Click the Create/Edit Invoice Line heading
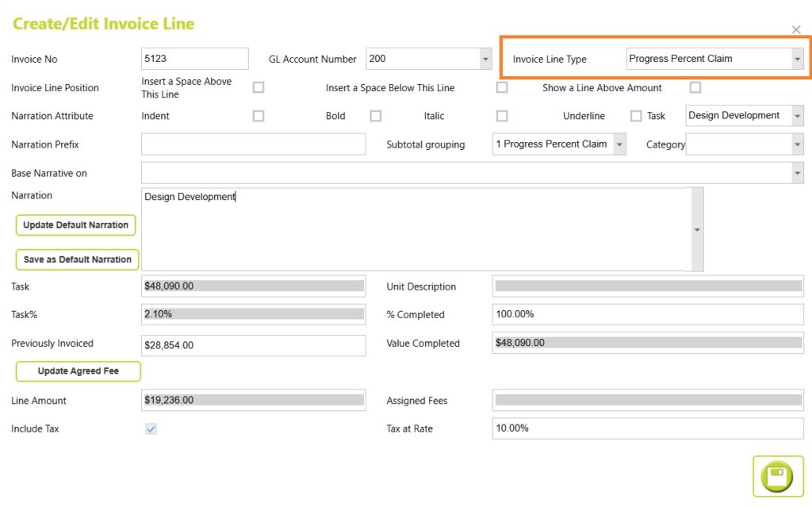The width and height of the screenshot is (812, 507). [x=104, y=24]
